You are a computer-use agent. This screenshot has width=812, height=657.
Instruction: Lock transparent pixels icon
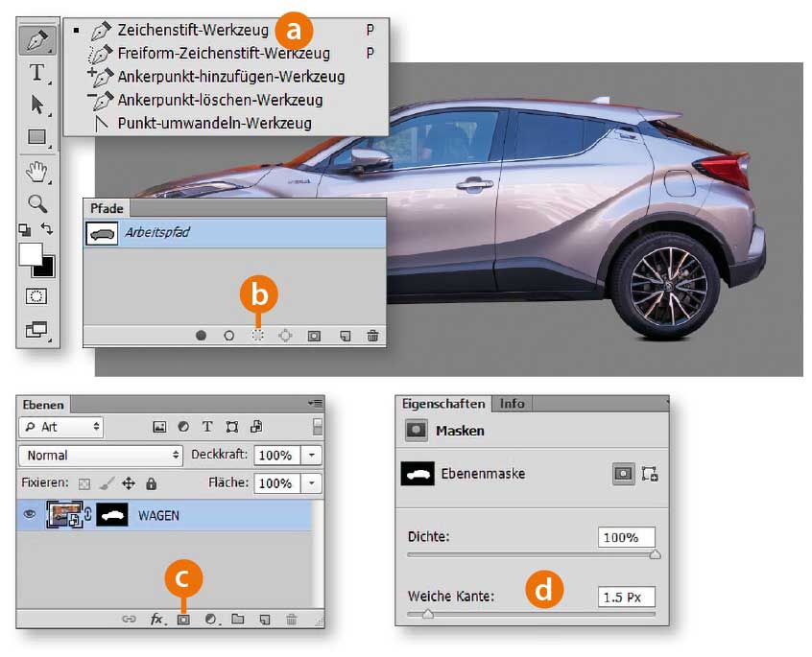pyautogui.click(x=84, y=483)
